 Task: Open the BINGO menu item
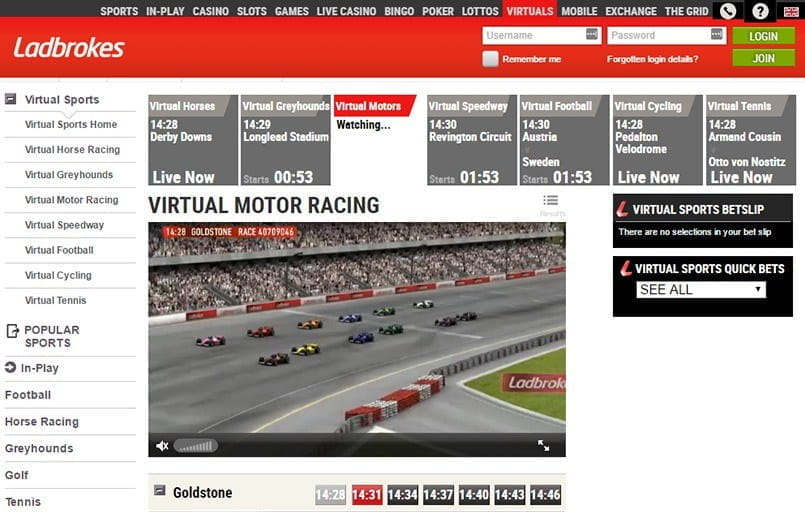[x=399, y=11]
